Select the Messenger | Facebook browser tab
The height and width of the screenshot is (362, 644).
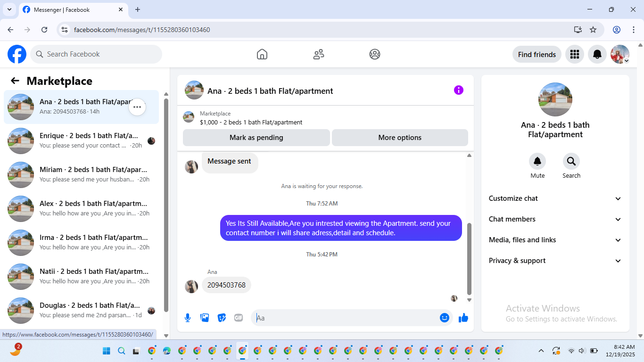pyautogui.click(x=73, y=9)
